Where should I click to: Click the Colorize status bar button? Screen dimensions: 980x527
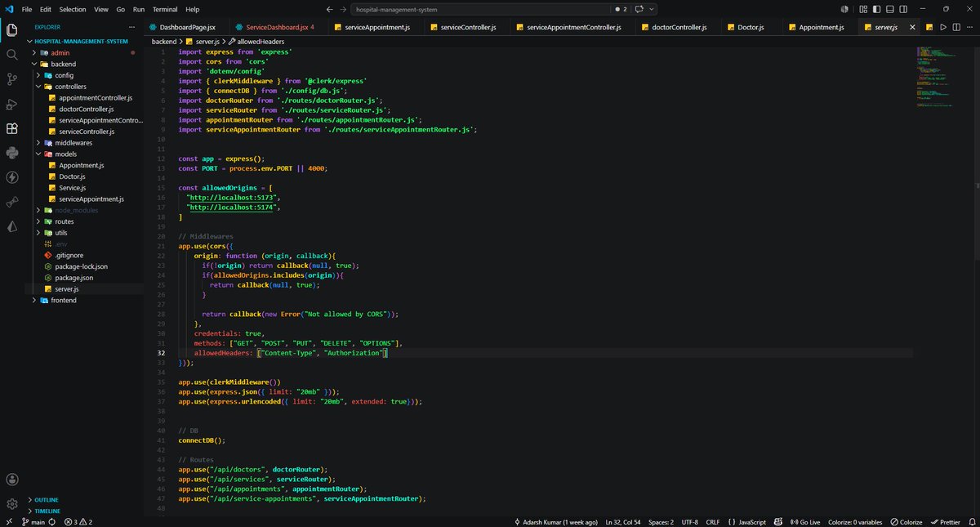point(906,521)
